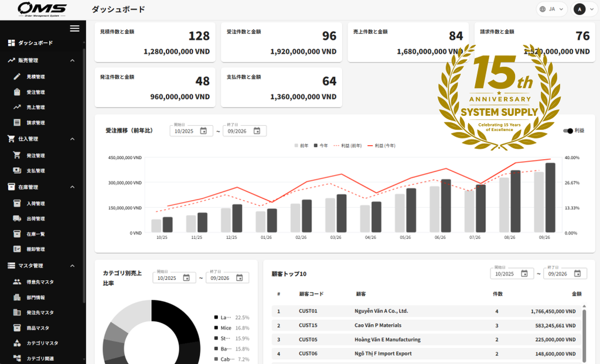The width and height of the screenshot is (600, 364).
Task: Click the Mice 16.8% legend swatch
Action: pyautogui.click(x=216, y=328)
